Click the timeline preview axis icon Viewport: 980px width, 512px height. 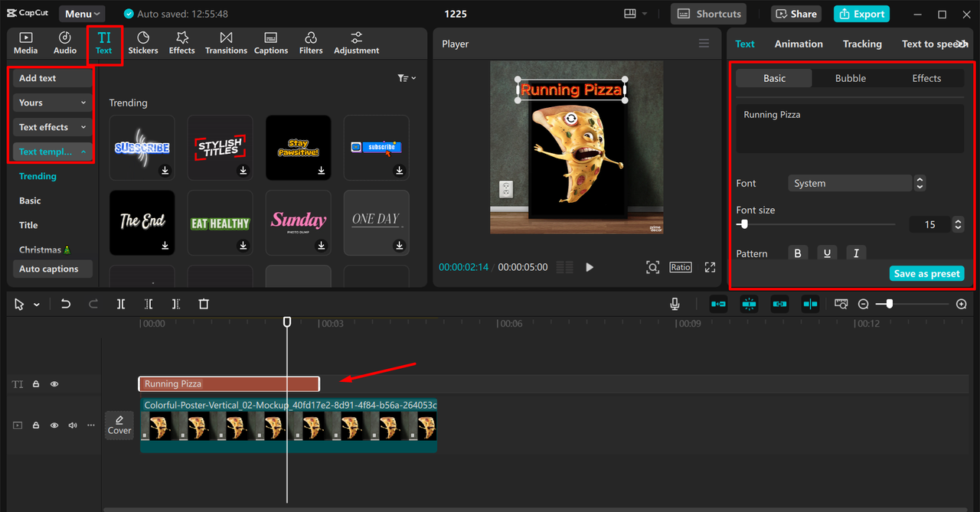click(841, 304)
